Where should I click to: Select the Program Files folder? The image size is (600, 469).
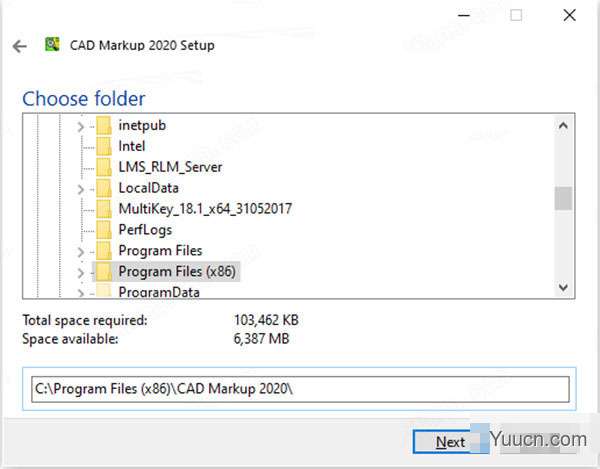pos(160,251)
